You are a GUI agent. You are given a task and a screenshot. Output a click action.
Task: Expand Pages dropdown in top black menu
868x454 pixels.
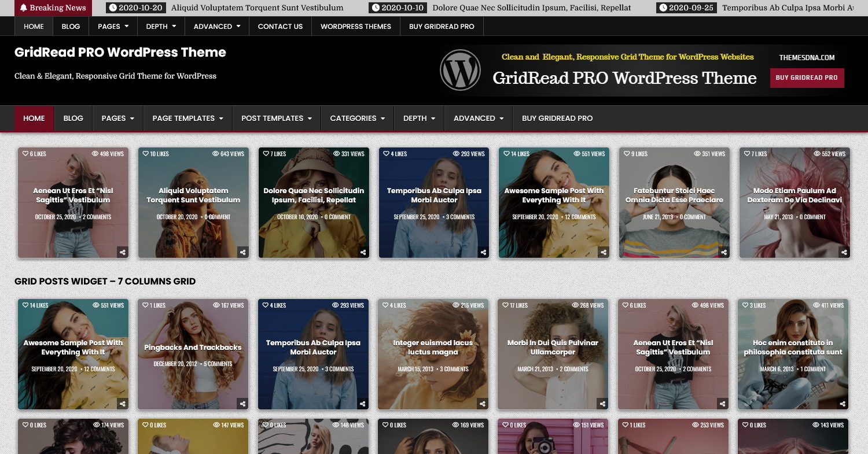pos(113,26)
